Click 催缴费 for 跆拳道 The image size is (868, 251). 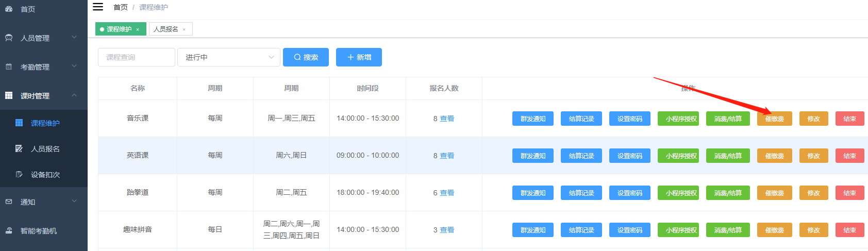(775, 193)
